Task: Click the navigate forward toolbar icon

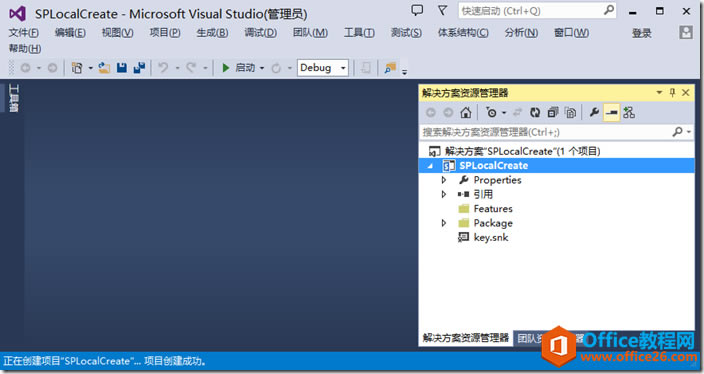Action: pyautogui.click(x=53, y=68)
